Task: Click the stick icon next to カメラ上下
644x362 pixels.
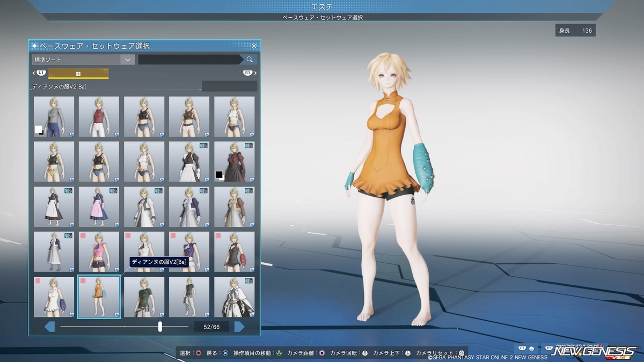Action: click(x=408, y=353)
